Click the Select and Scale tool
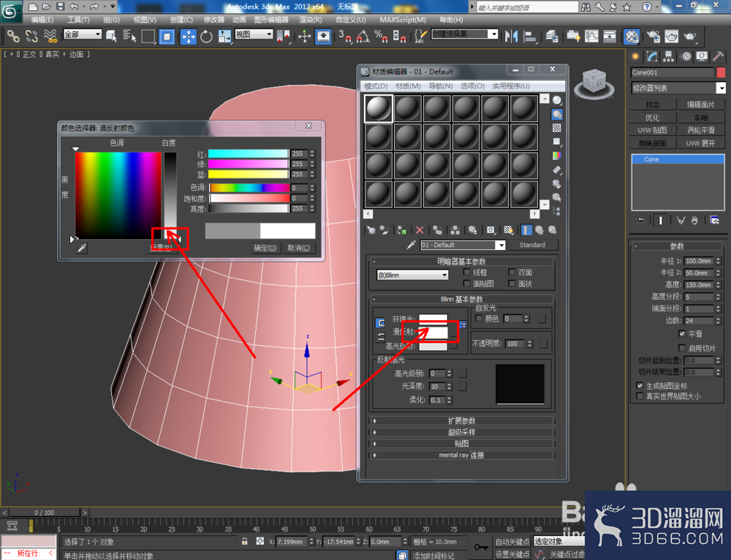The image size is (731, 560). [x=224, y=37]
